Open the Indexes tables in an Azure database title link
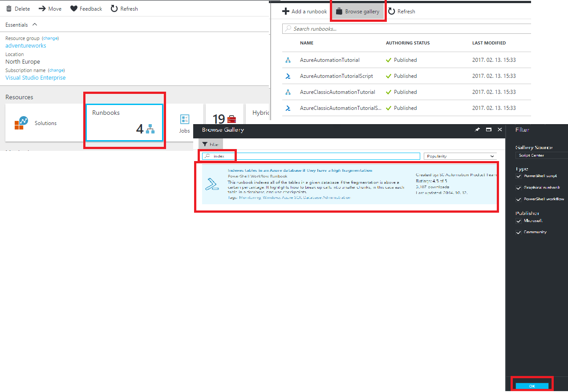 click(x=300, y=170)
